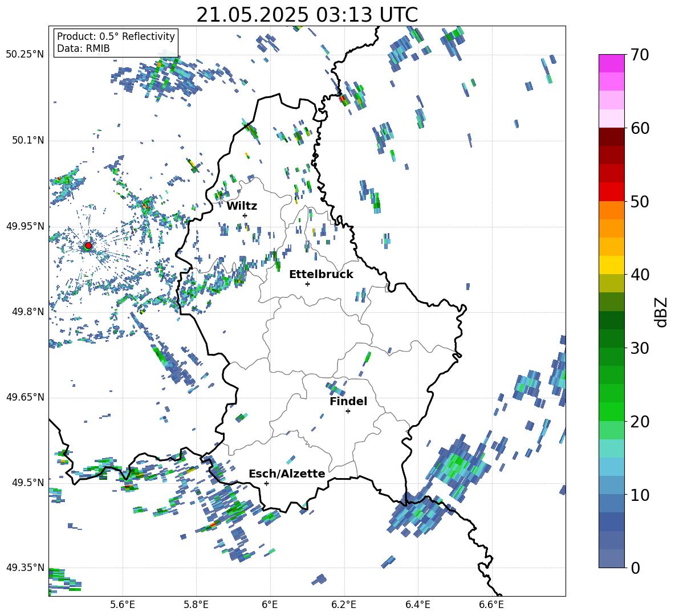Click the Esch/Alzette station cross marker

pos(266,483)
